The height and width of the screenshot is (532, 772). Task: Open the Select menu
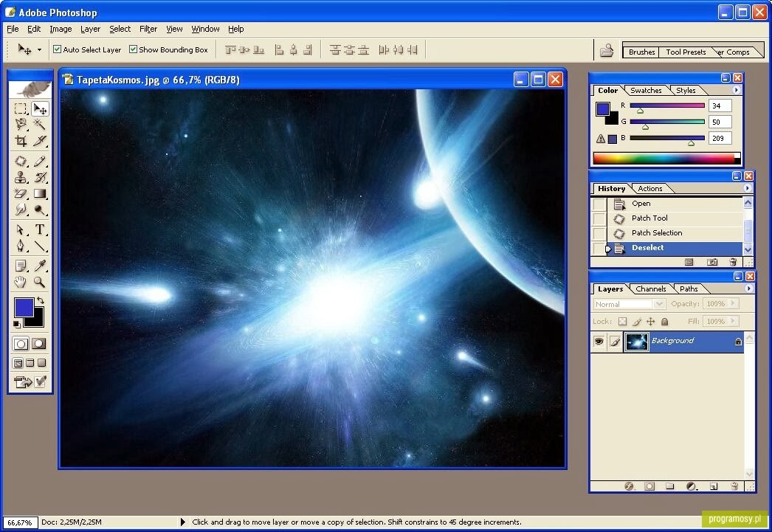pos(120,29)
